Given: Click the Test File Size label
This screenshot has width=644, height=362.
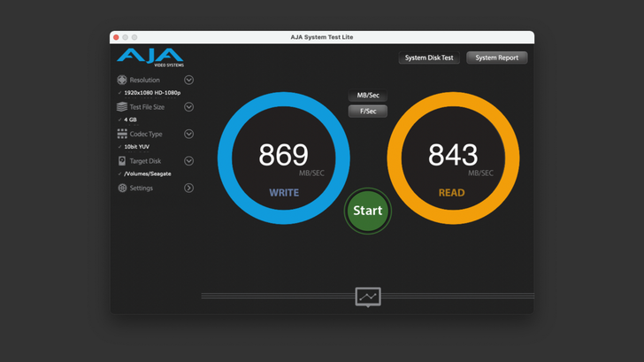Looking at the screenshot, I should tap(147, 107).
